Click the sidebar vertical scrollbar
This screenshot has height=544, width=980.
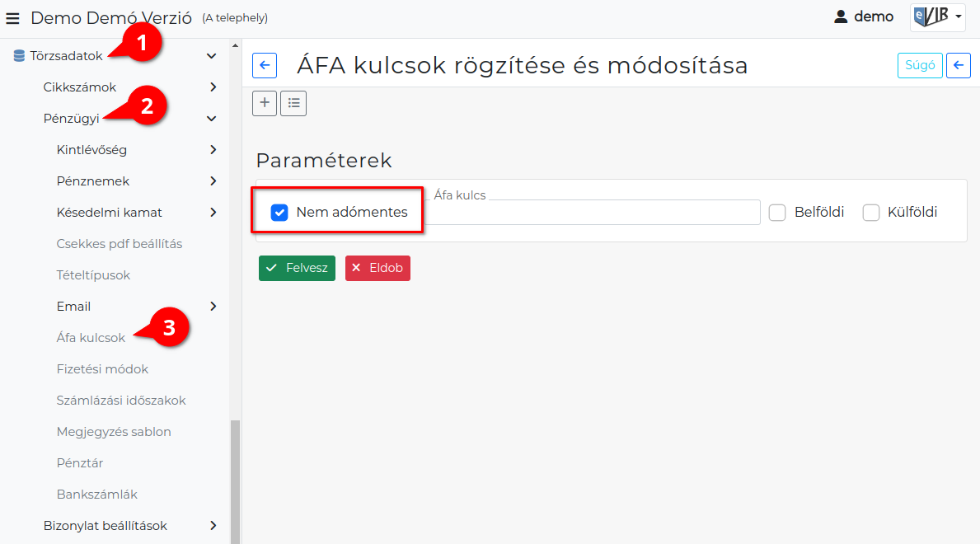[235, 478]
